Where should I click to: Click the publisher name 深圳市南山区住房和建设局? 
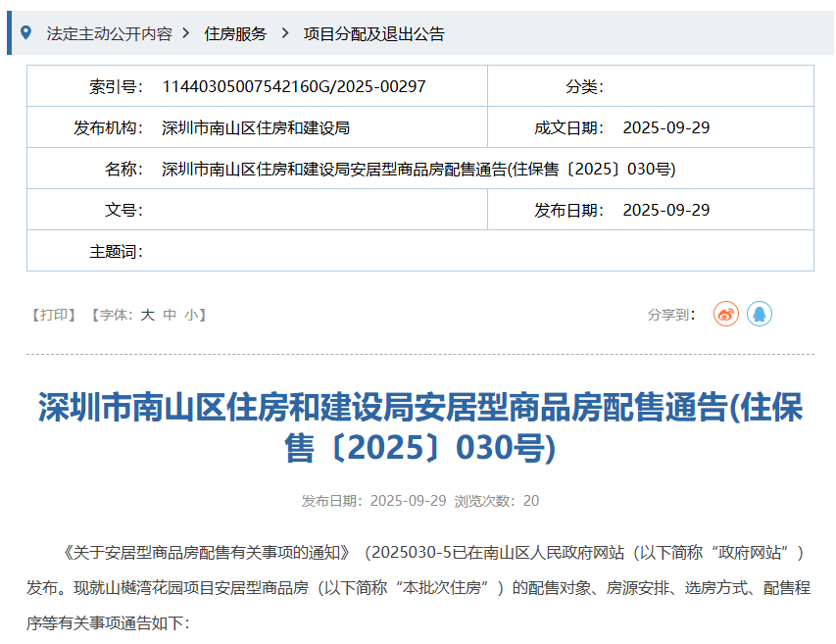pyautogui.click(x=256, y=127)
